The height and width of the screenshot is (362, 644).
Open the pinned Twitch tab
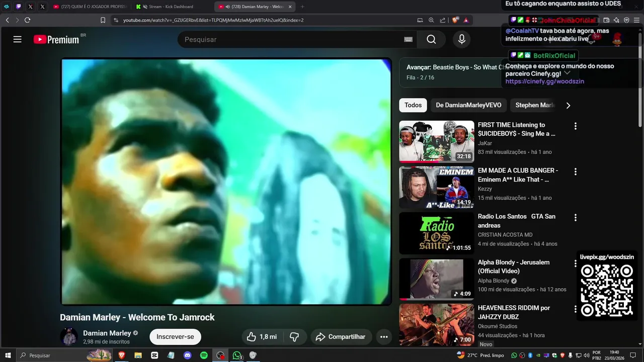[19, 7]
